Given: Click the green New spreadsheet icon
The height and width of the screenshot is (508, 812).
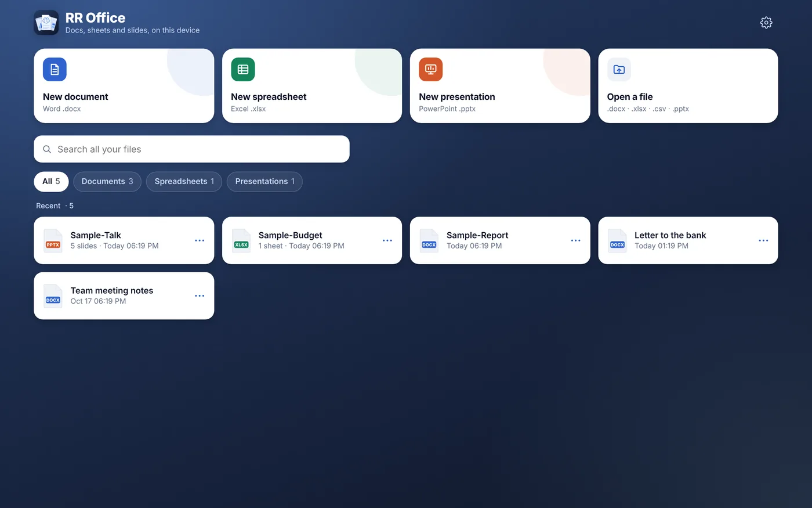Looking at the screenshot, I should coord(243,70).
